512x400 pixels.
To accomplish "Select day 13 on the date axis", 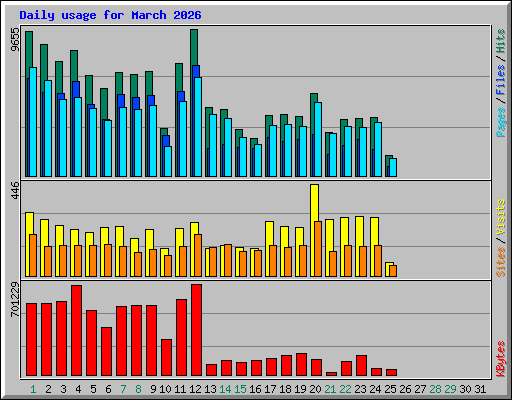I will coord(210,389).
